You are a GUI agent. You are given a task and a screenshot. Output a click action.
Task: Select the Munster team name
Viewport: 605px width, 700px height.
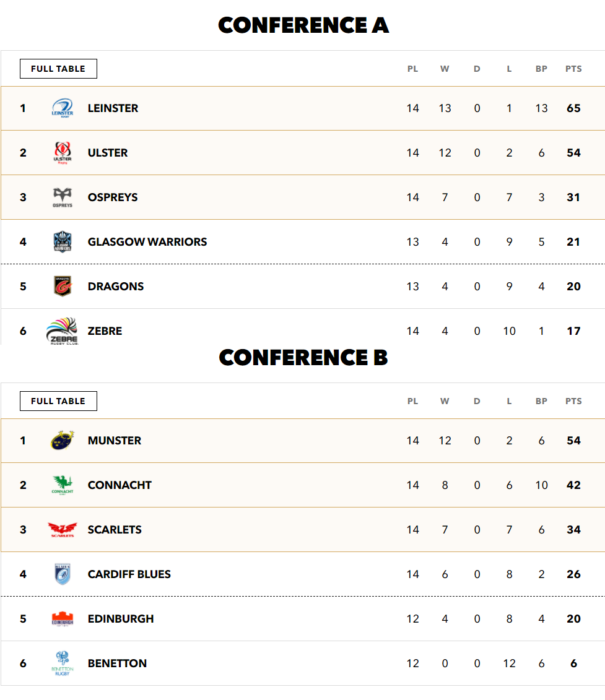[x=114, y=440]
